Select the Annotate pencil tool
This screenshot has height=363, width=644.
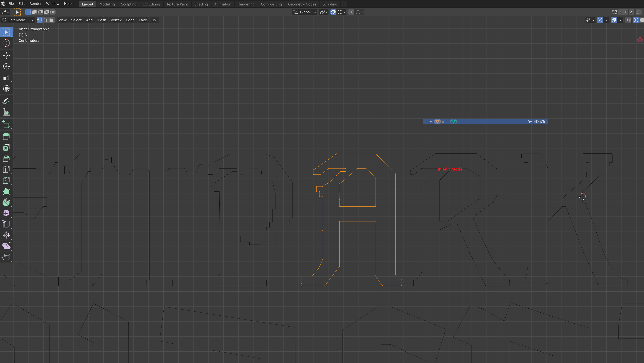click(x=6, y=101)
